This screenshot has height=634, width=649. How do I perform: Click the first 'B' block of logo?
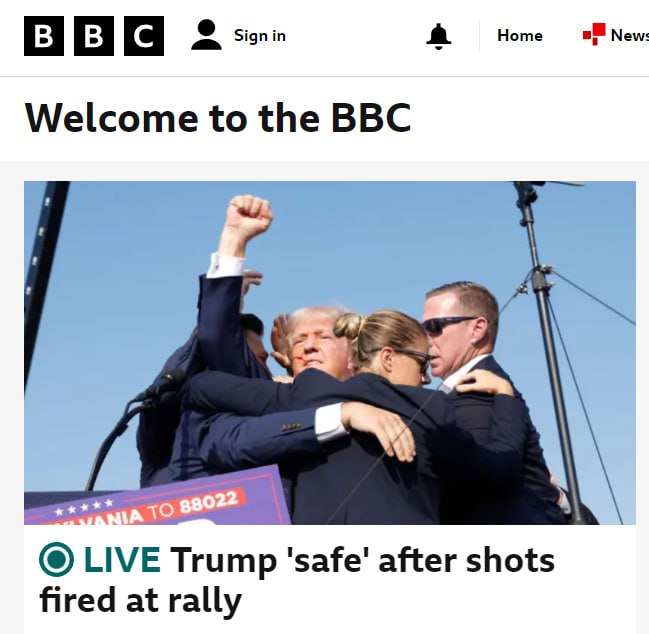click(44, 36)
